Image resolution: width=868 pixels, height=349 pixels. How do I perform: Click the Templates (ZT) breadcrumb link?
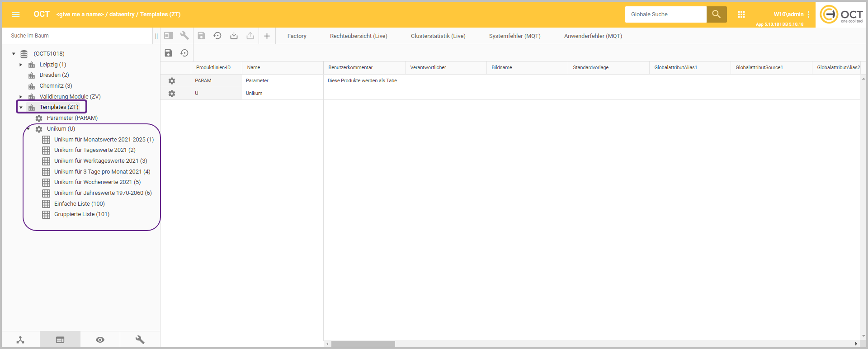[x=160, y=14]
